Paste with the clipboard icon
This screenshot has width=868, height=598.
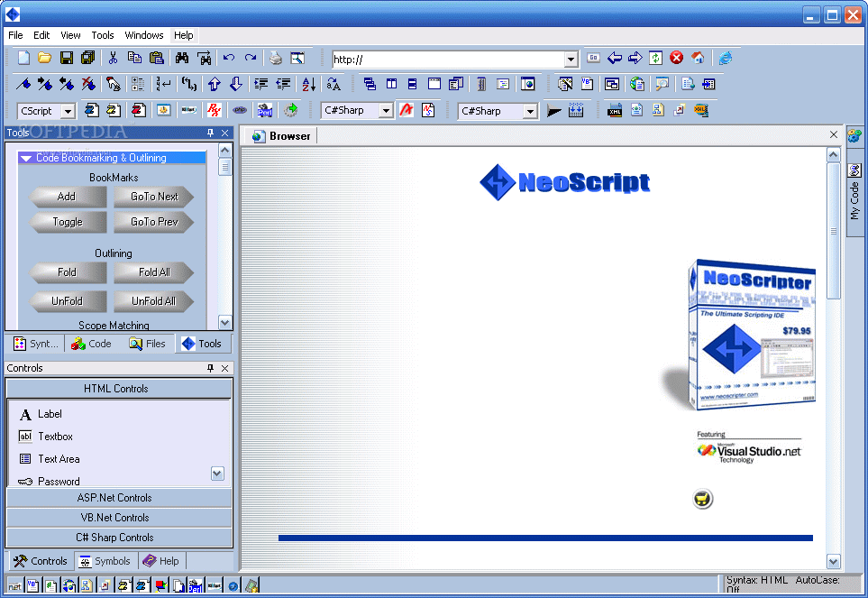coord(157,58)
